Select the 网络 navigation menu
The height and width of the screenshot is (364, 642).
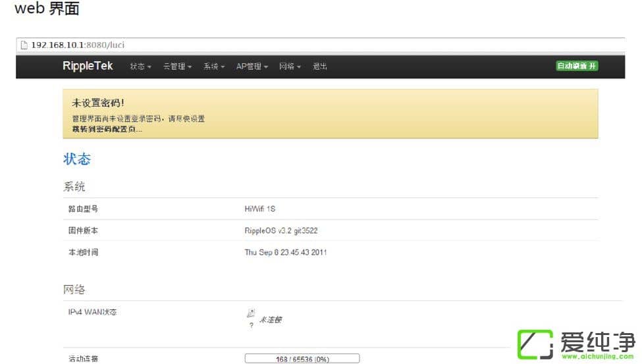290,66
